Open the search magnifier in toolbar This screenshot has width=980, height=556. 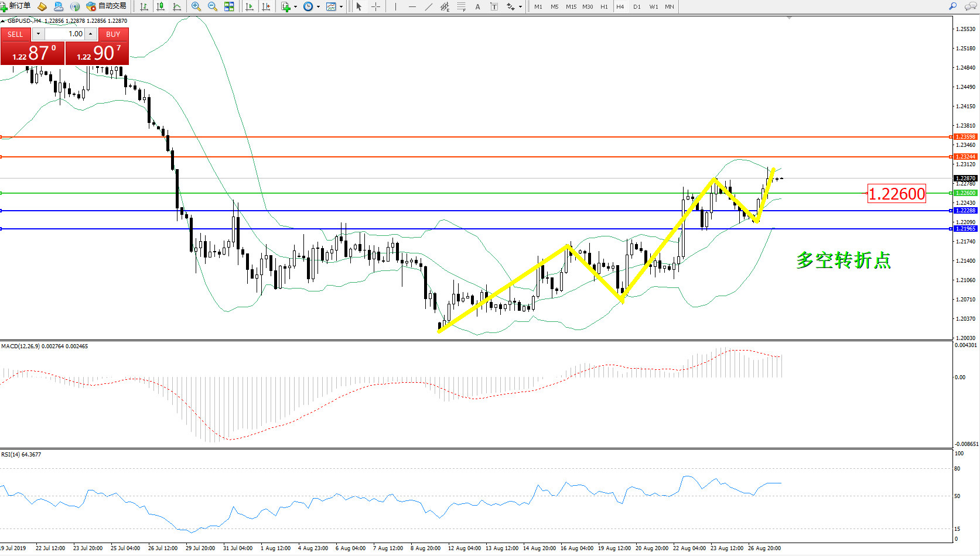tap(952, 6)
